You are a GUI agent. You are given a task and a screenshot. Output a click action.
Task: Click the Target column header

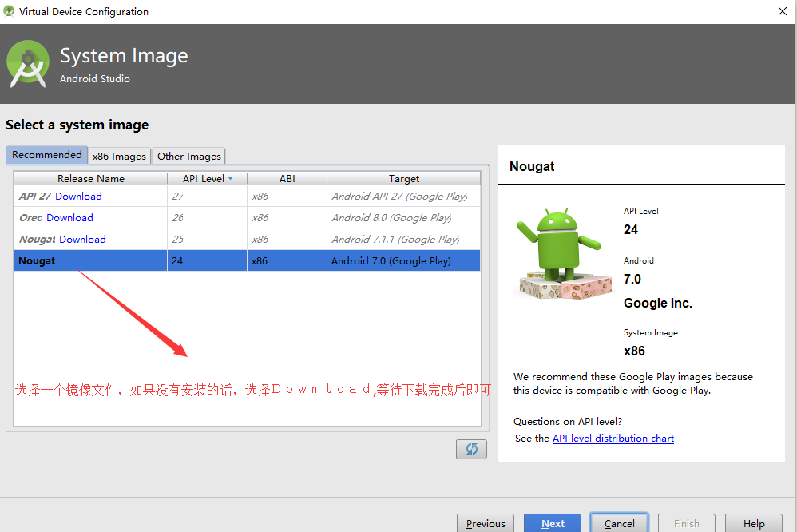404,178
